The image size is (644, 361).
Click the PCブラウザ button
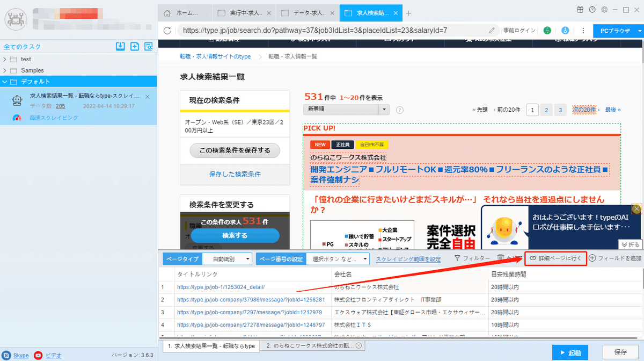click(615, 31)
